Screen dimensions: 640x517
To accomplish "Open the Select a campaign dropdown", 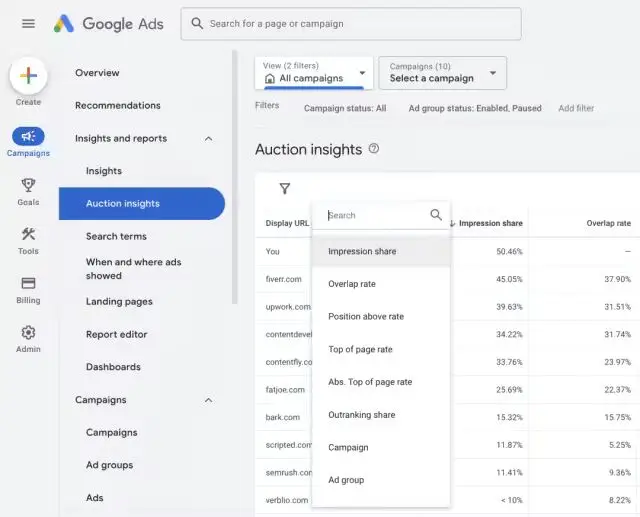I will [x=443, y=73].
